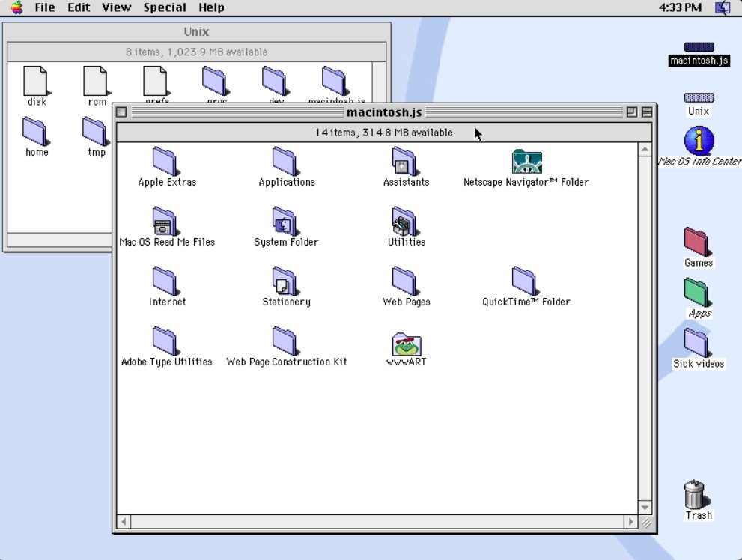Select the Sick videos folder on desktop
Screen dimensions: 742x560
(x=696, y=343)
